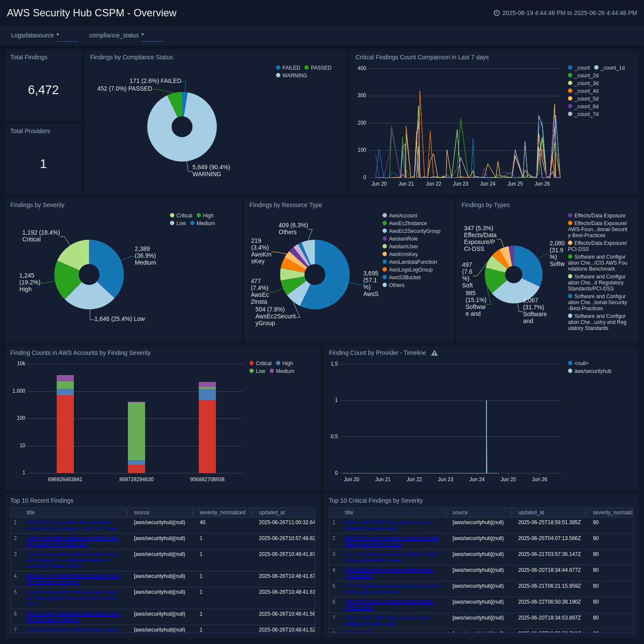Viewport: 644px width, 644px height.
Task: Click _count_5d legend color dot
Action: pos(570,99)
